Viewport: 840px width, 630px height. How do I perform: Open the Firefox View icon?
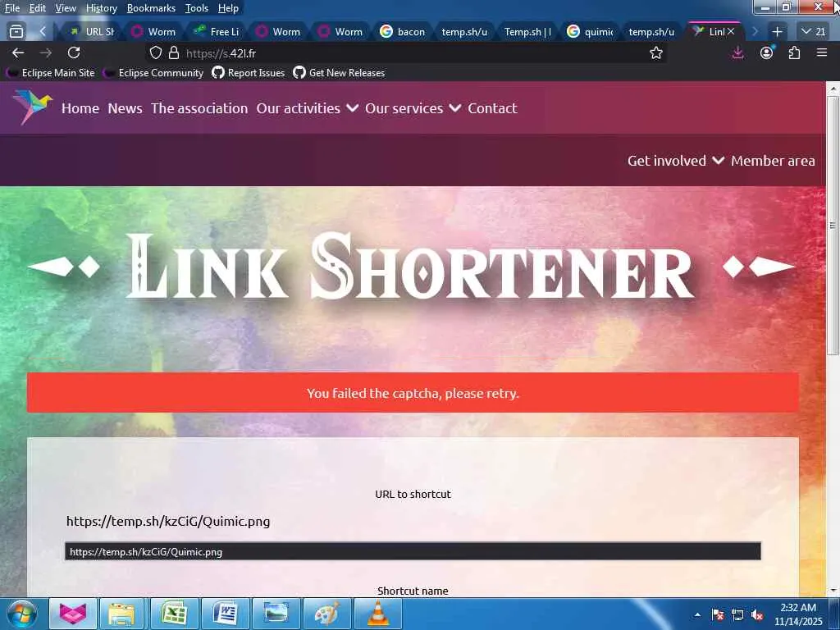[16, 32]
